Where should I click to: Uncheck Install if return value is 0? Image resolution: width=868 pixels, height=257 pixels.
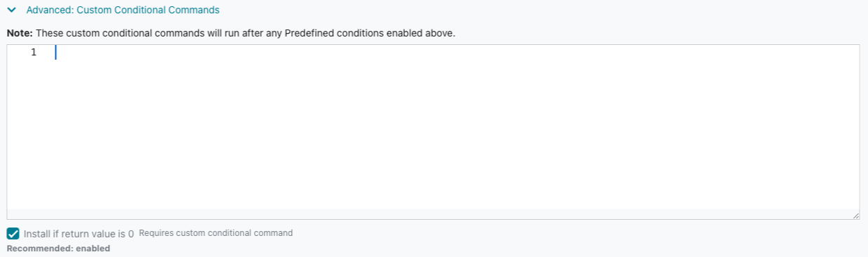13,234
